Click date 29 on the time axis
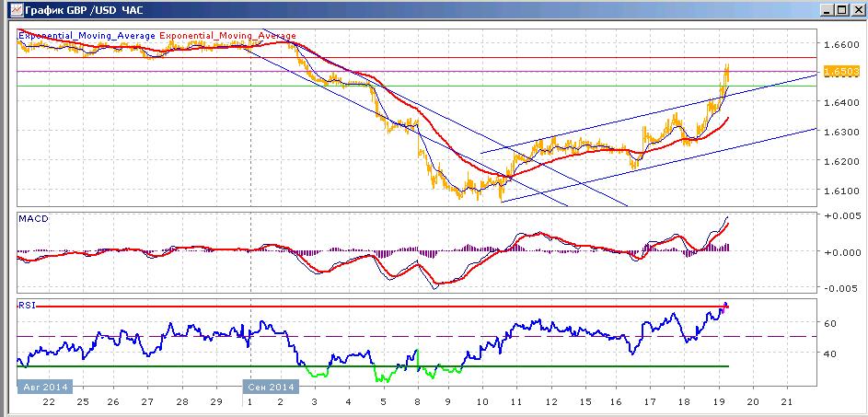Screen dimensions: 868x417 click(x=216, y=401)
